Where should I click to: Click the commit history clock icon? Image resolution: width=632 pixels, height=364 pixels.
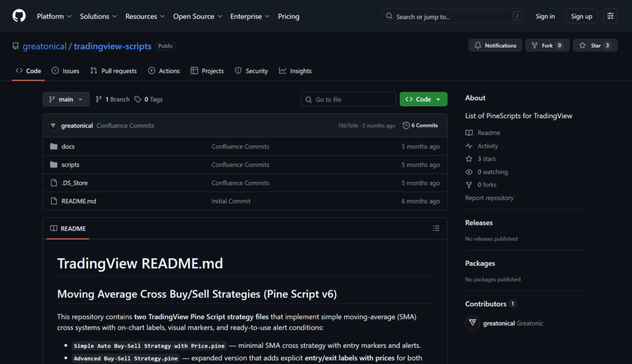pyautogui.click(x=406, y=125)
